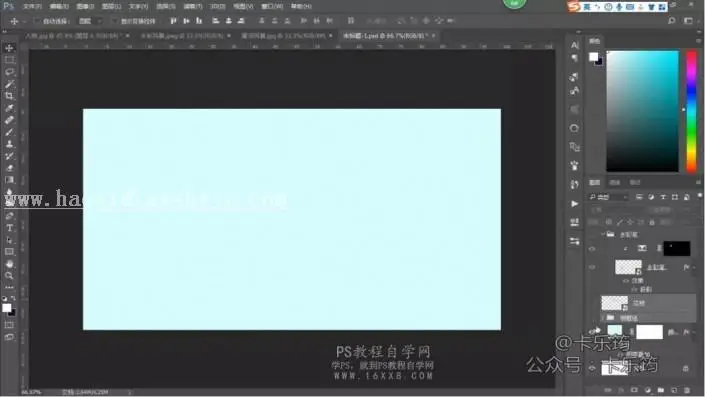Select the Horizontal Type tool
Screen dimensions: 705x397
[x=9, y=228]
